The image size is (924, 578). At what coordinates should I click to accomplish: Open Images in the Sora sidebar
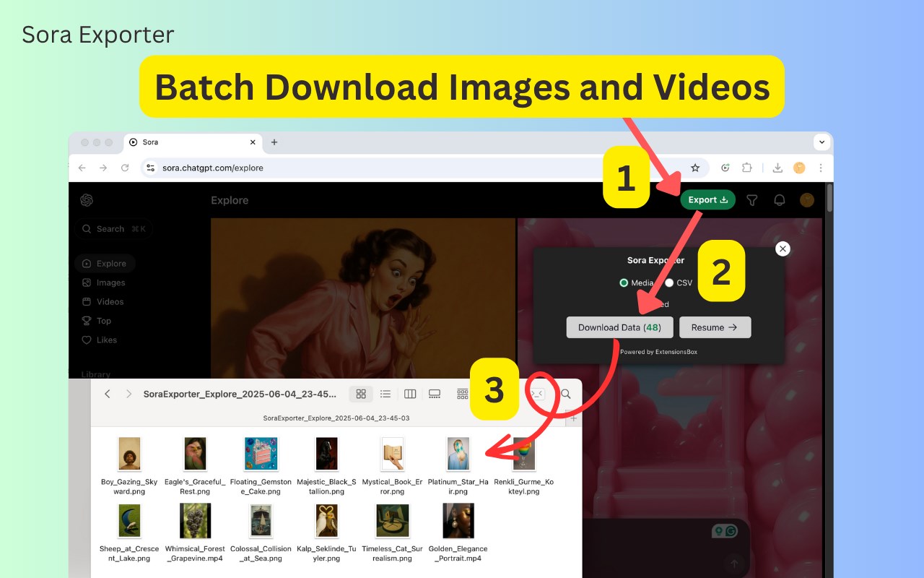click(x=104, y=282)
